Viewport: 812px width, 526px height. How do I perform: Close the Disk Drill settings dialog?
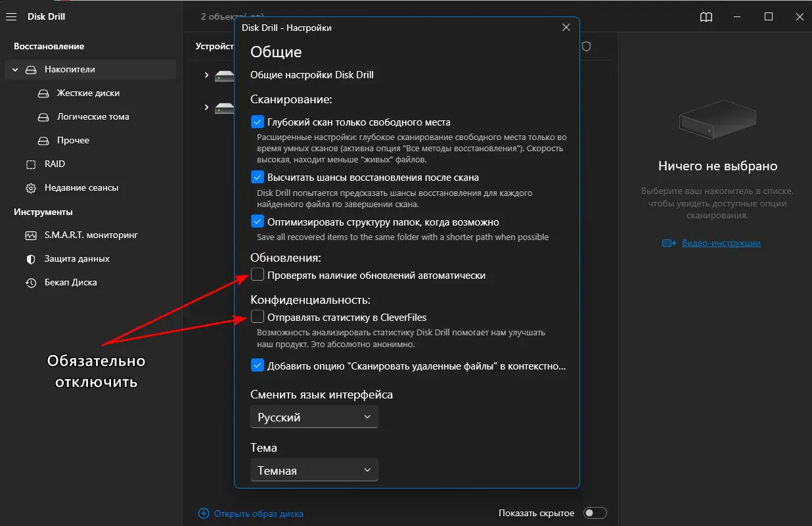pyautogui.click(x=566, y=28)
